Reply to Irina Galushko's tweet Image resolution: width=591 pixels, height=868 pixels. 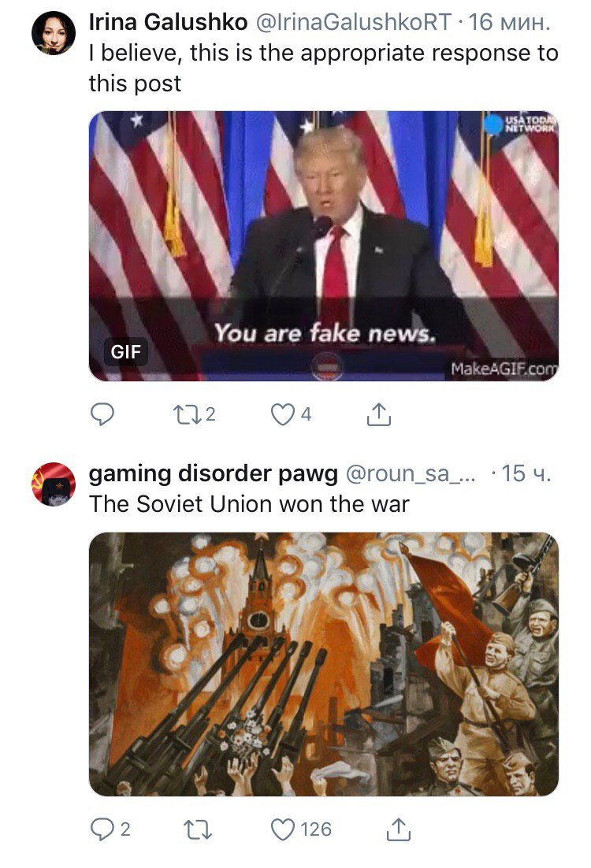102,414
